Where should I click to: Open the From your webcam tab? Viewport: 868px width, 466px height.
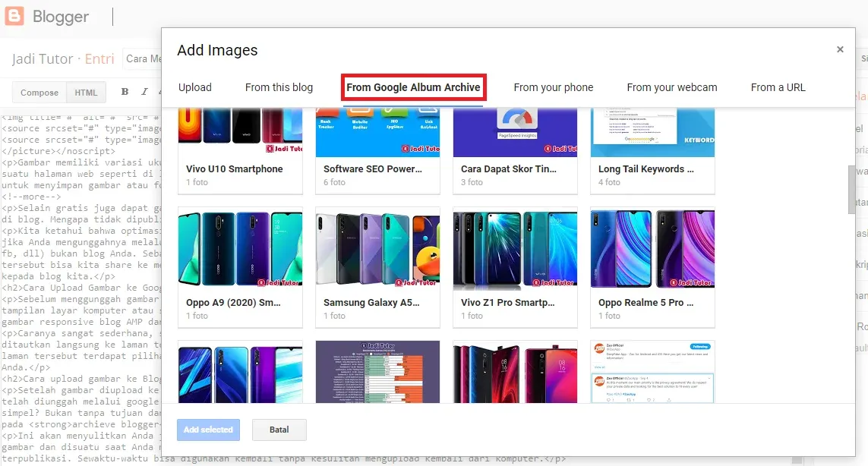[x=671, y=87]
